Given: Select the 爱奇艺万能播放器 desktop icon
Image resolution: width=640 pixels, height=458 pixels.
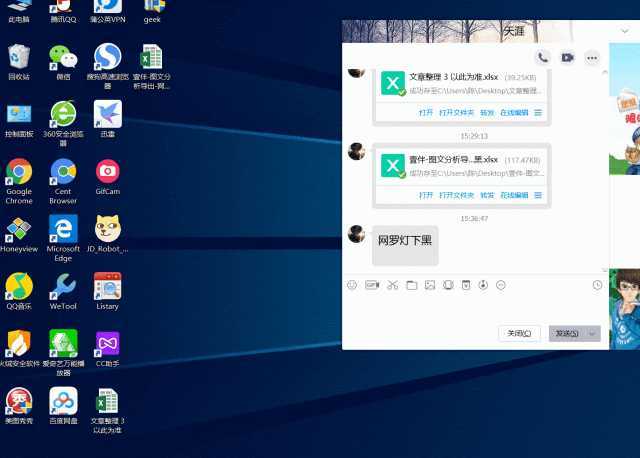Looking at the screenshot, I should pyautogui.click(x=63, y=353).
